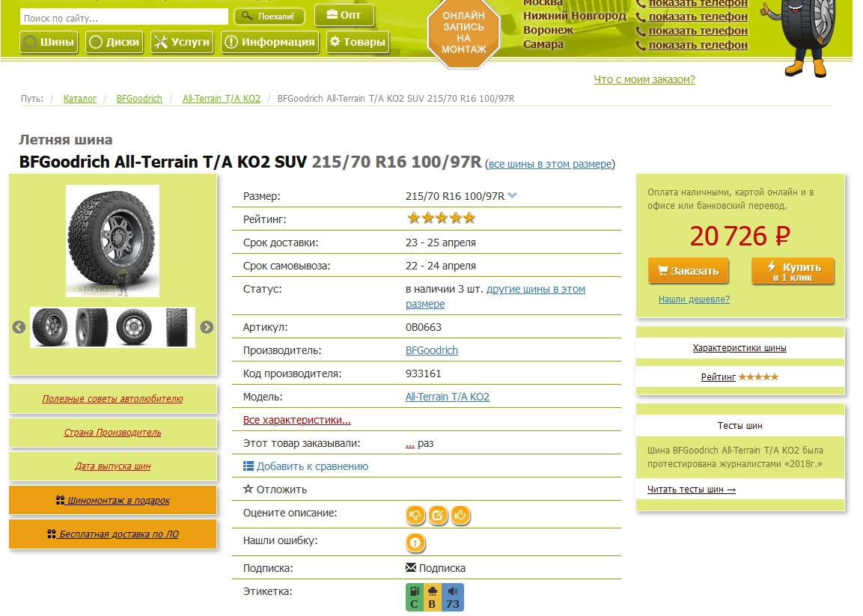
Task: Click the online mounting booking badge
Action: tap(463, 32)
